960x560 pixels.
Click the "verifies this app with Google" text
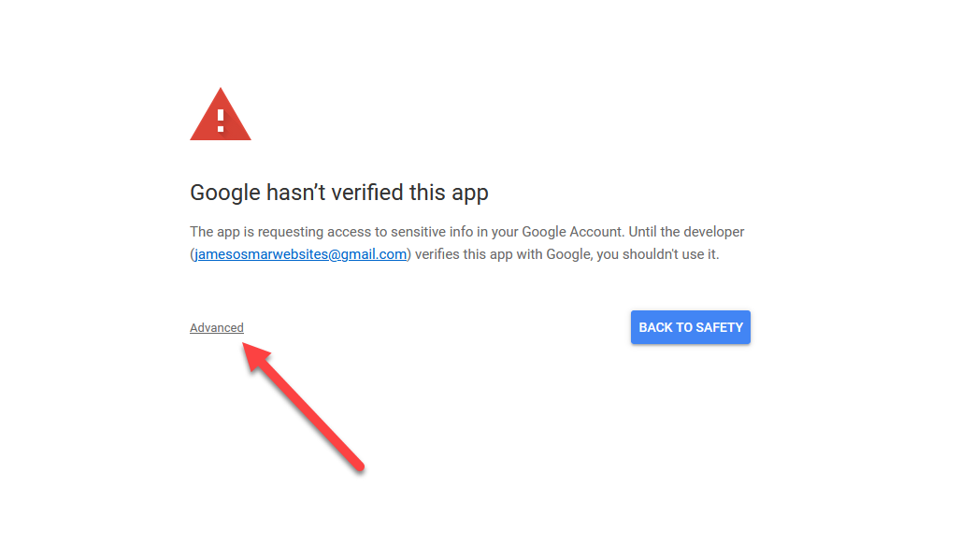coord(501,254)
